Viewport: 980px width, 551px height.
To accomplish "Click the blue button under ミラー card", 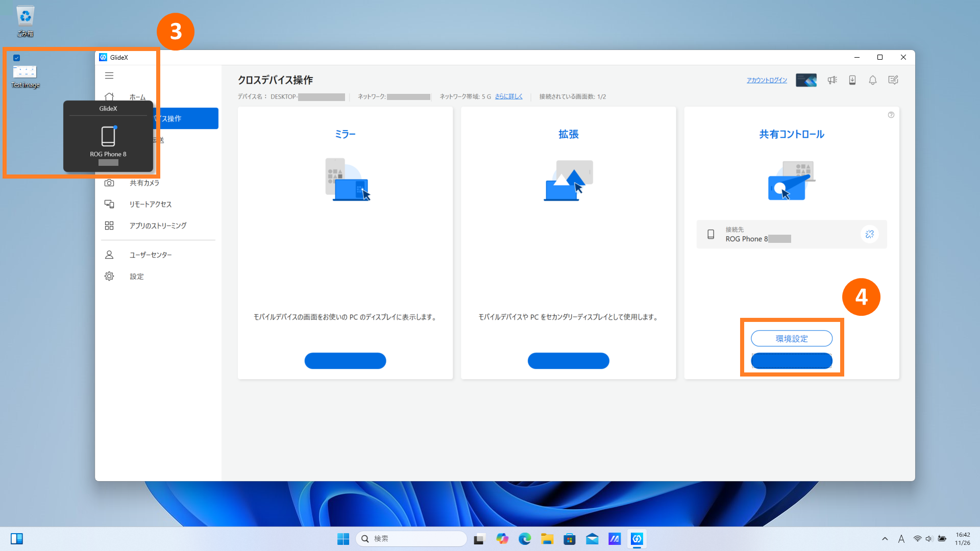I will (x=345, y=361).
